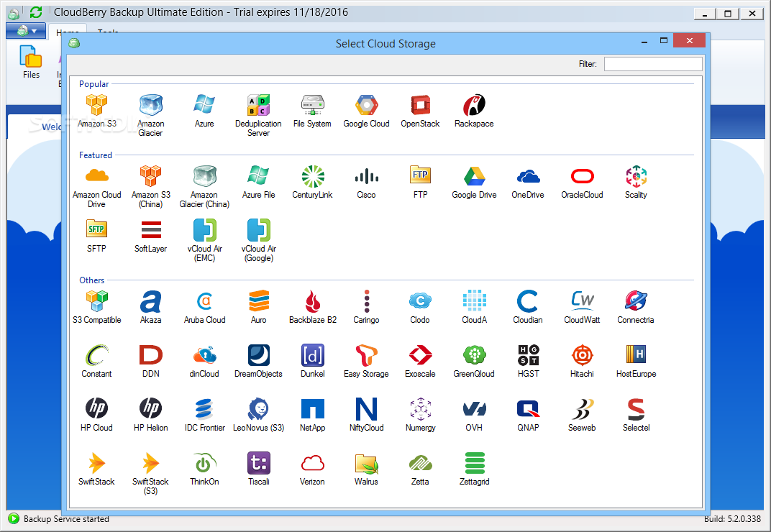Pick HGST storage
Image resolution: width=771 pixels, height=532 pixels.
pyautogui.click(x=529, y=362)
